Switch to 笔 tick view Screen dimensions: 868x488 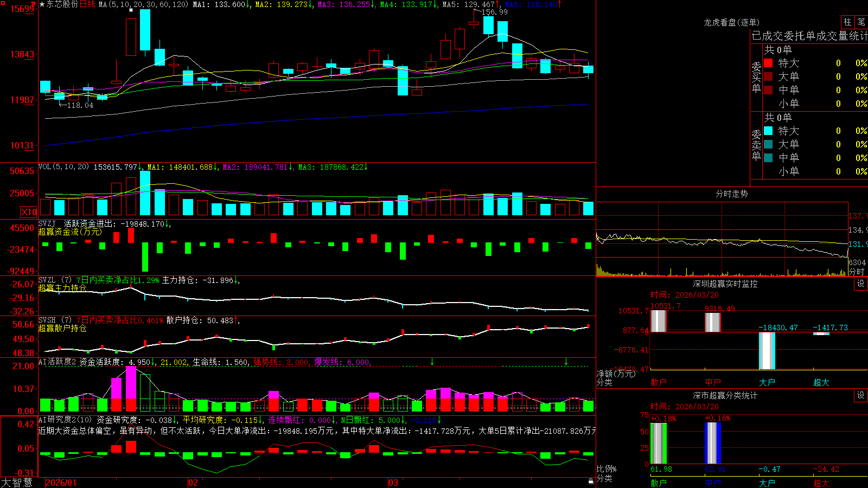[861, 22]
